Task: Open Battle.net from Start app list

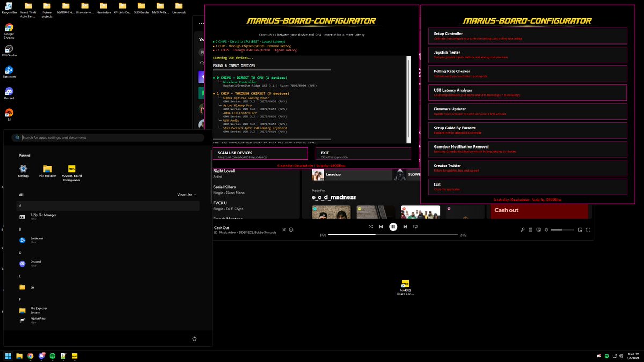Action: pyautogui.click(x=107, y=240)
